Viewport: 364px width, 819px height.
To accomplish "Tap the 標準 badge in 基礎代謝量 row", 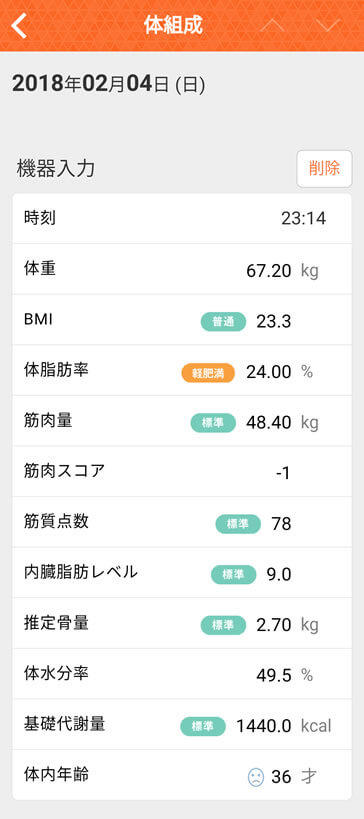I will pos(203,726).
